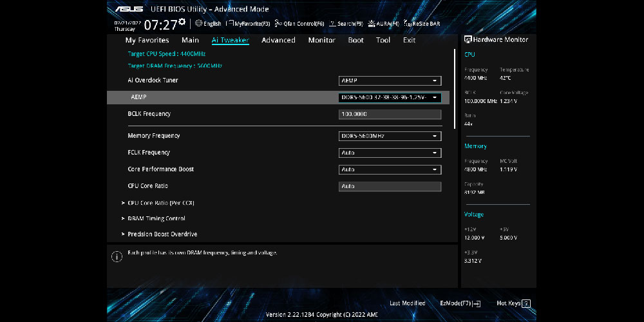644x322 pixels.
Task: Click the 07:27 clock display
Action: point(160,25)
